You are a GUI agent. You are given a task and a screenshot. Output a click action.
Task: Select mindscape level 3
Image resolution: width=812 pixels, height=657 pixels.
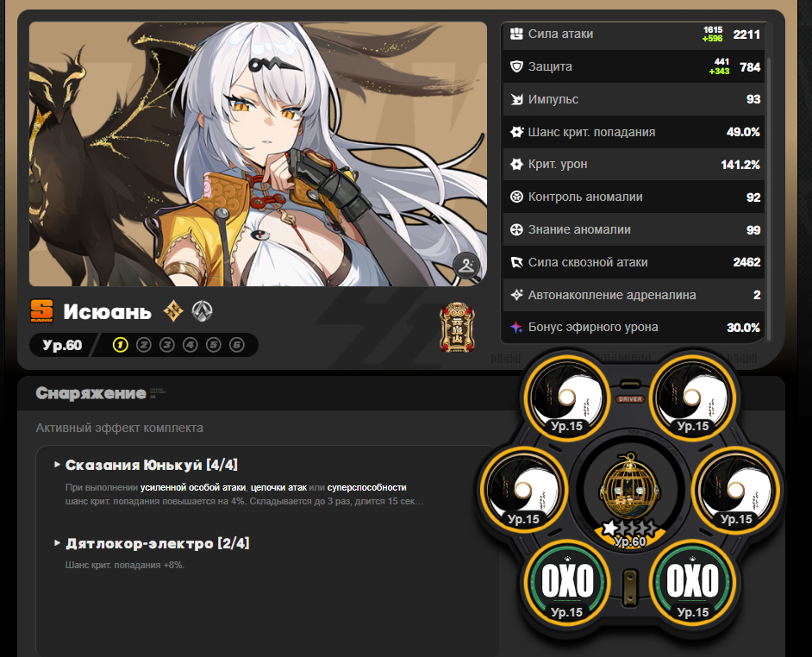[x=166, y=345]
